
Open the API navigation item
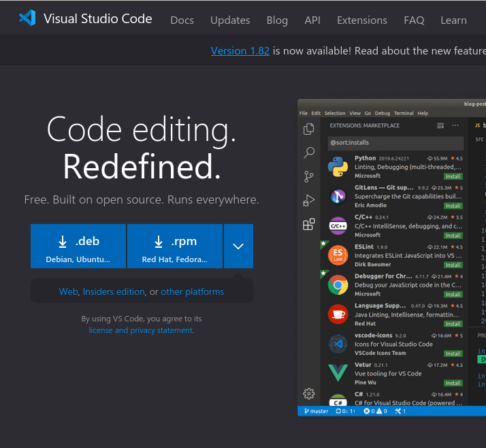(x=312, y=20)
